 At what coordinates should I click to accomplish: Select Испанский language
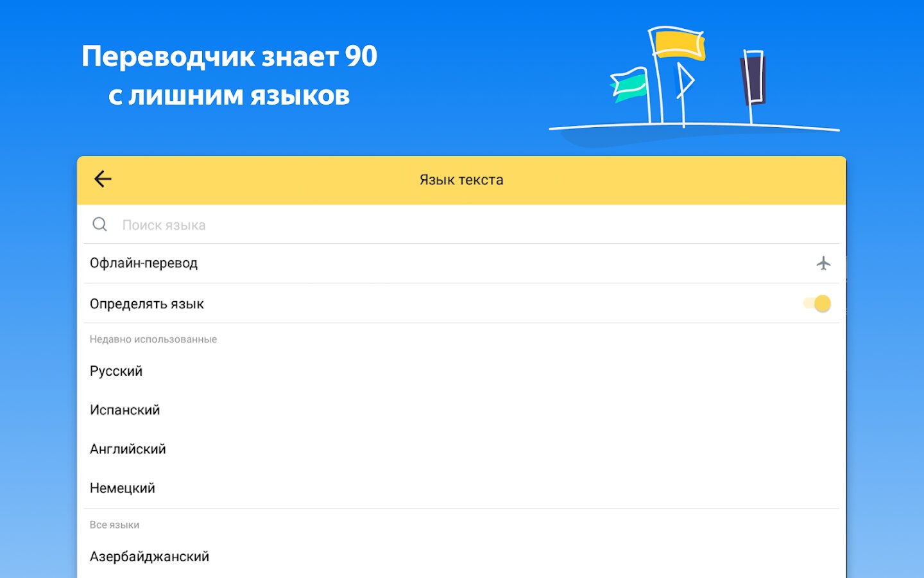[x=461, y=410]
